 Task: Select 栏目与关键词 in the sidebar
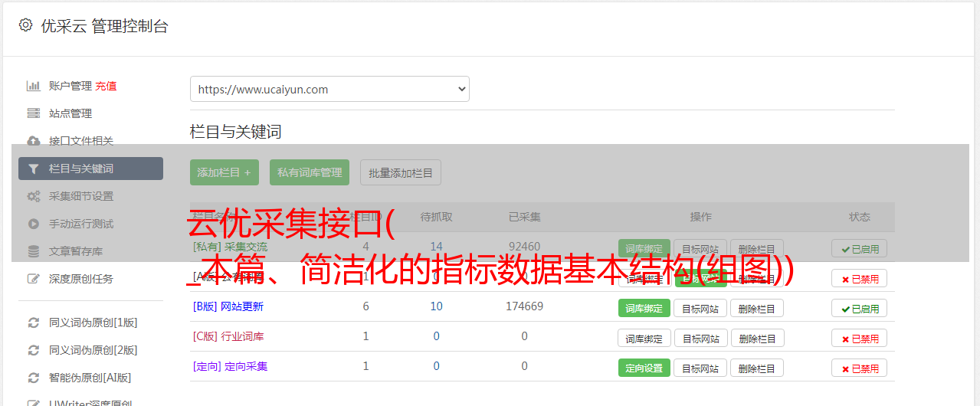pos(90,169)
